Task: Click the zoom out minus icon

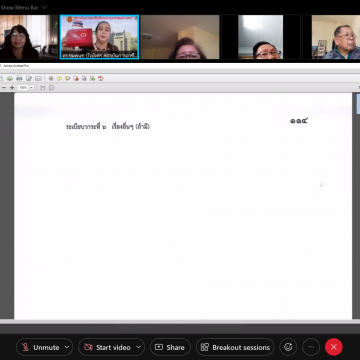Action: (x=4, y=87)
